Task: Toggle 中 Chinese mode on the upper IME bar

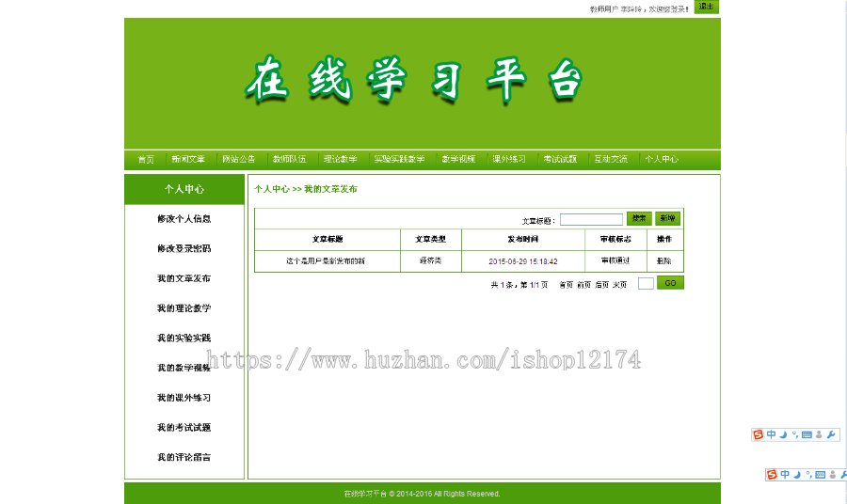Action: (772, 434)
